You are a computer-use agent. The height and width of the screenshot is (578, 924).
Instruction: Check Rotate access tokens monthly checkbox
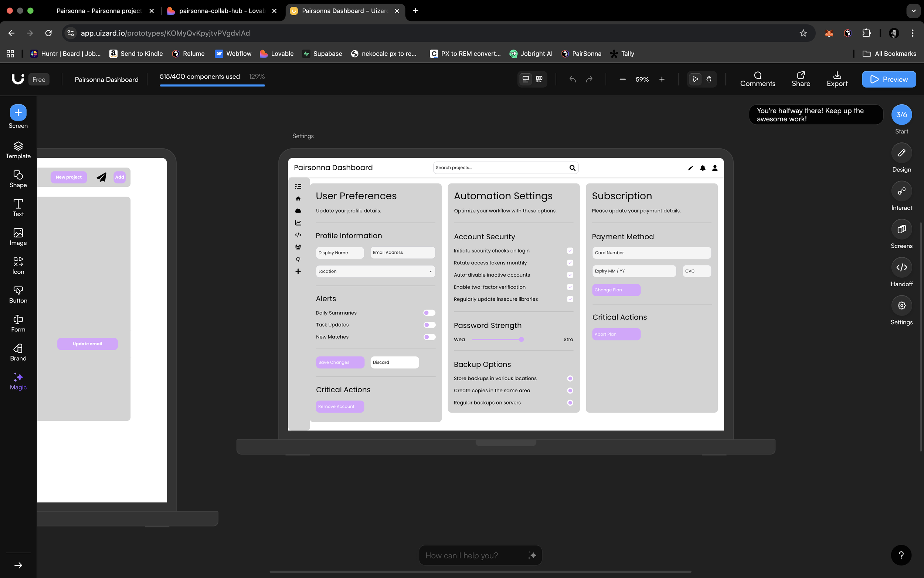pyautogui.click(x=570, y=263)
